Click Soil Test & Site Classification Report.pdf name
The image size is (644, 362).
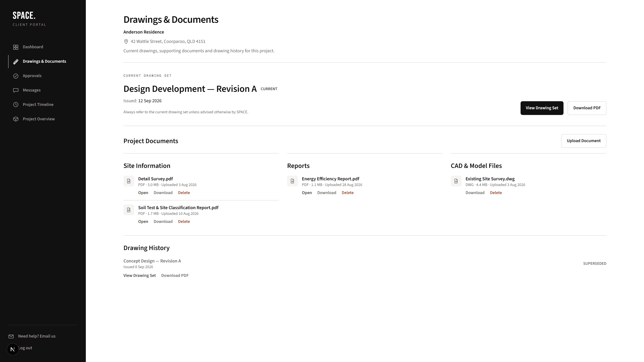(178, 208)
